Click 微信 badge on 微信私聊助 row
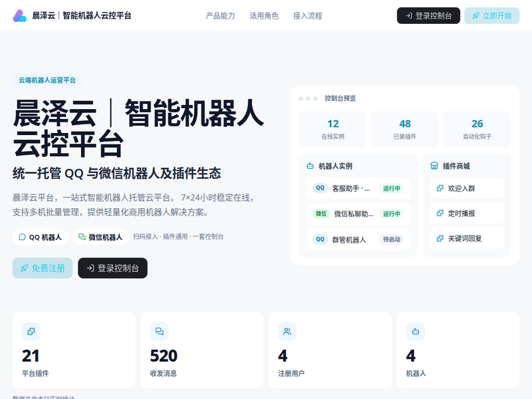 point(321,213)
